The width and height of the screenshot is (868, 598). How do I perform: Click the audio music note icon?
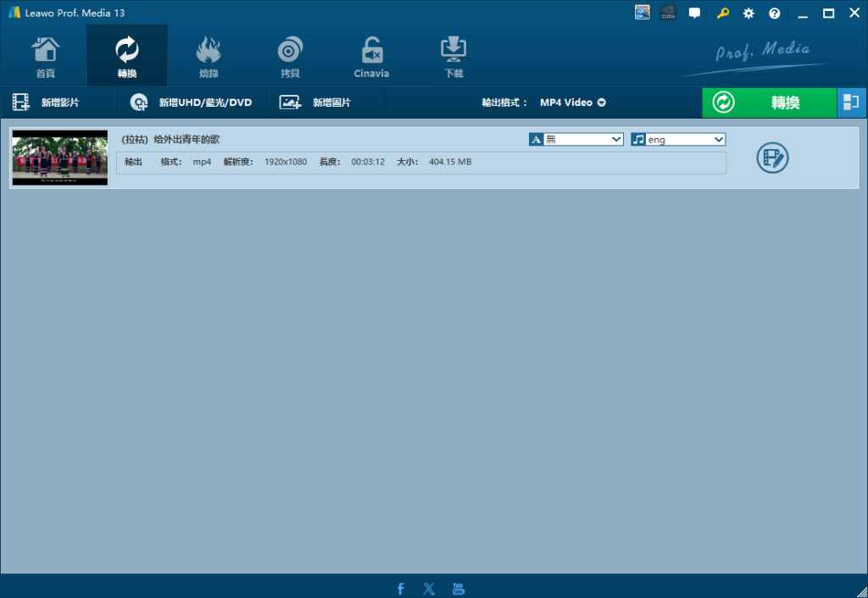coord(638,140)
